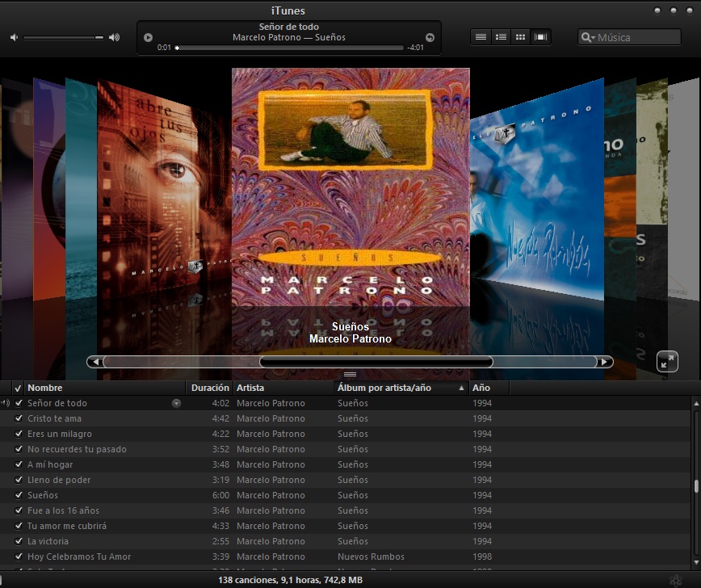Viewport: 701px width, 588px height.
Task: Toggle sort direction triangle in album column
Action: (x=461, y=388)
